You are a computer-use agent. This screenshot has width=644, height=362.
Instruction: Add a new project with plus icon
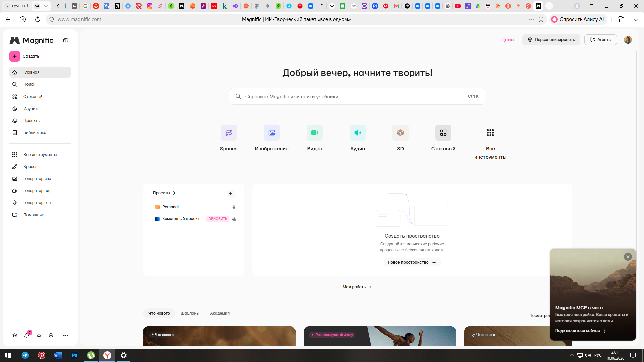[x=231, y=194]
